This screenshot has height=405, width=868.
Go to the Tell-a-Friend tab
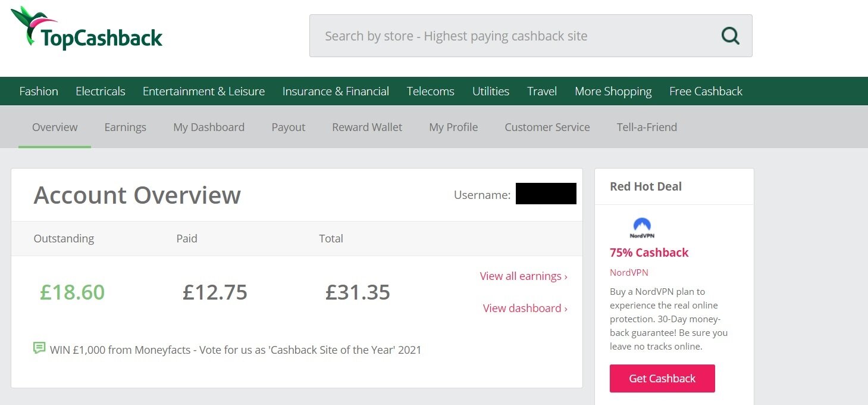click(647, 127)
